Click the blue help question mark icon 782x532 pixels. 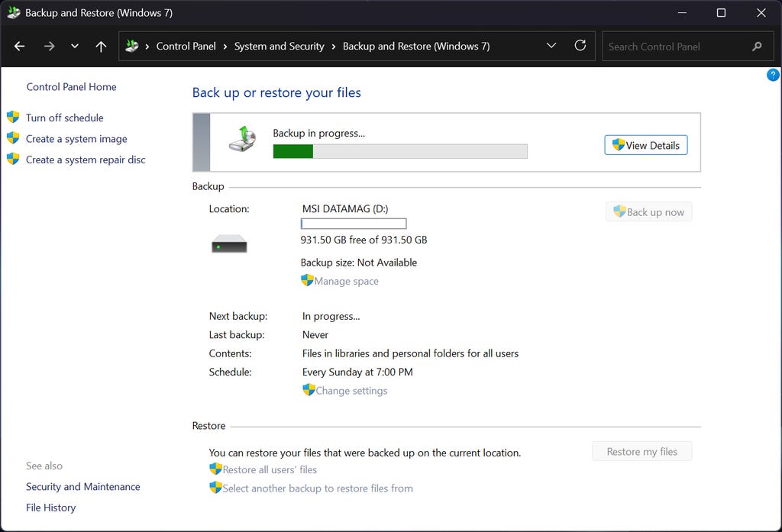773,75
